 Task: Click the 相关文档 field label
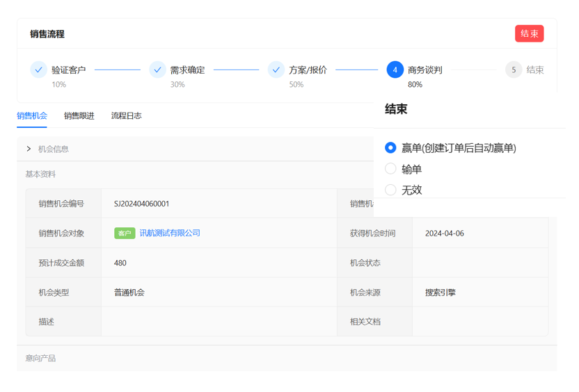tap(365, 322)
